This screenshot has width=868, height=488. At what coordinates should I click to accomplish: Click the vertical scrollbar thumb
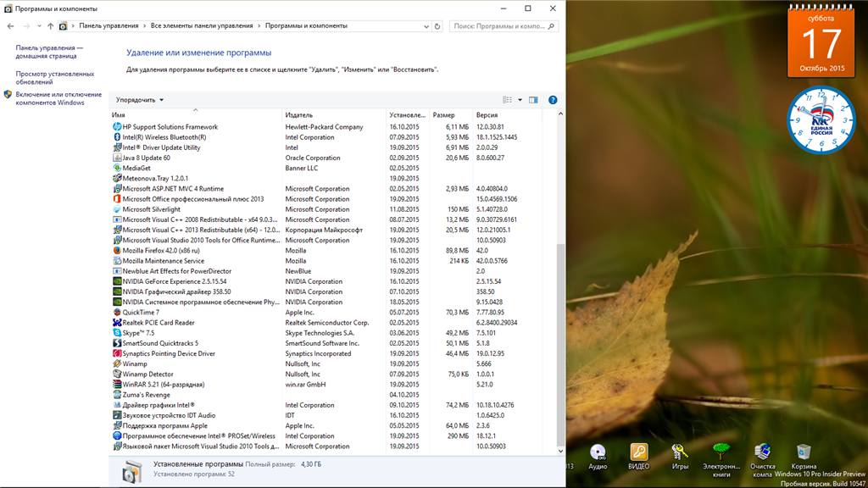pyautogui.click(x=560, y=344)
